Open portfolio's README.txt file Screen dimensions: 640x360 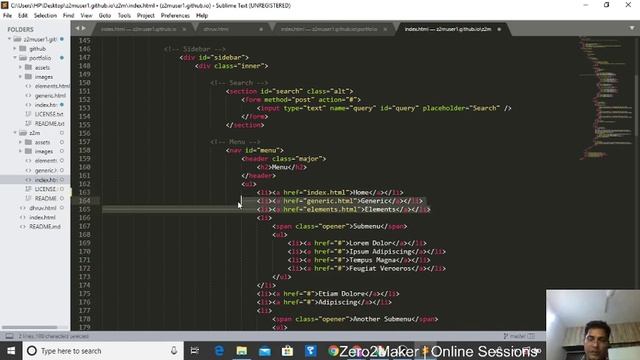49,124
